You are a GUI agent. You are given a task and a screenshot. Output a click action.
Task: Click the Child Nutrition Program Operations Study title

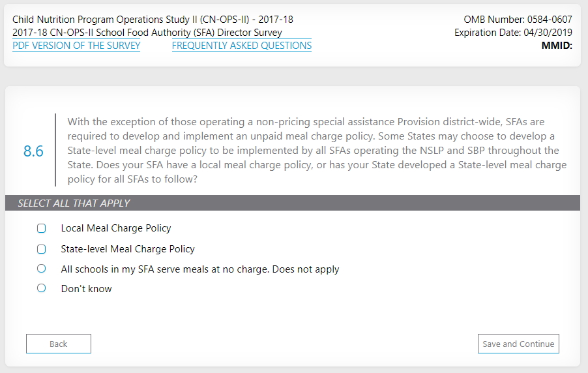153,20
